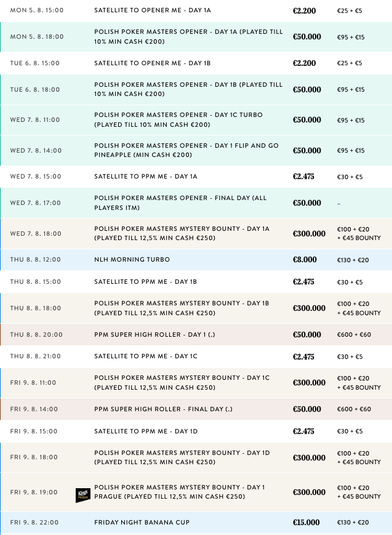Open Mystery Bounty Day 1A event

(x=182, y=233)
